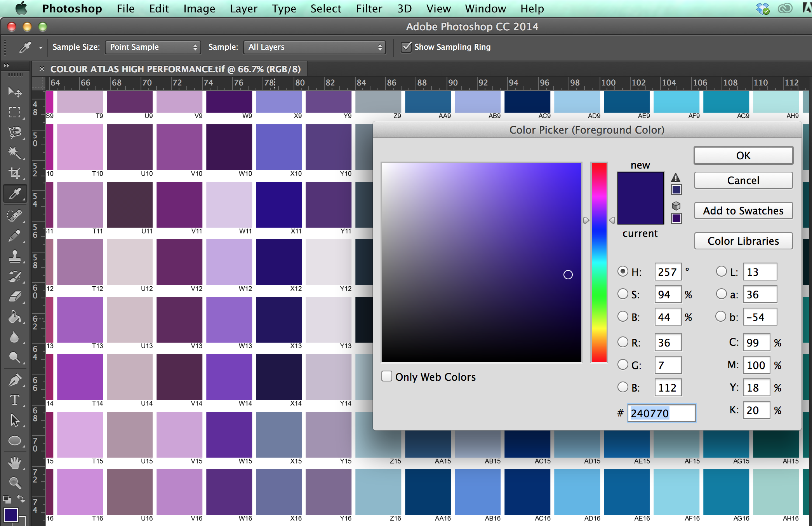812x526 pixels.
Task: Select the Lasso tool
Action: (15, 132)
